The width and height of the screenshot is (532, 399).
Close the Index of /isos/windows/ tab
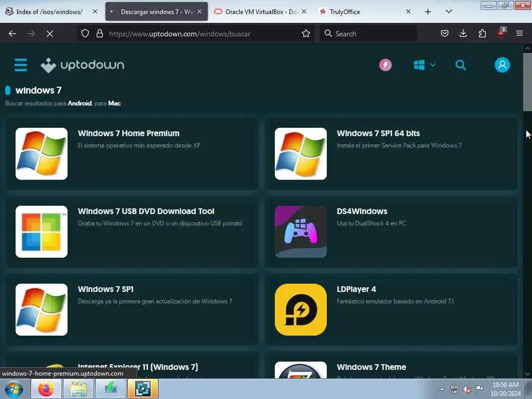pos(95,11)
